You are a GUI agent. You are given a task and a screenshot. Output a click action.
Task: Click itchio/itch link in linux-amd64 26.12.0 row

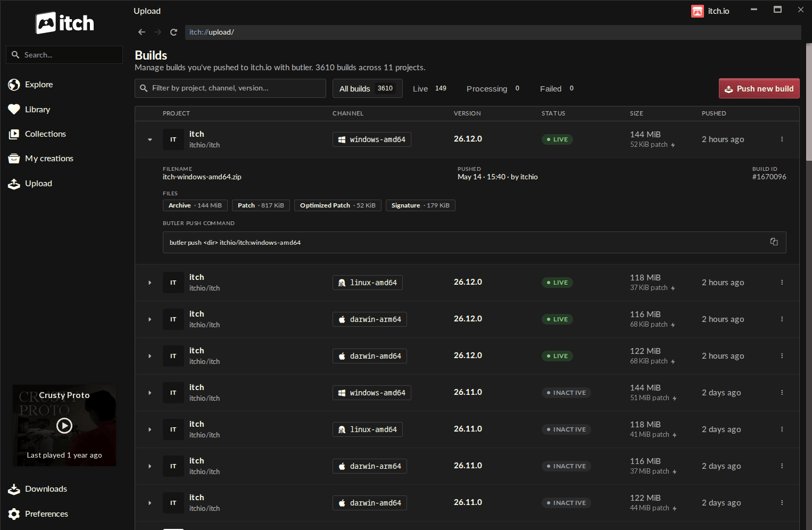[x=204, y=288]
